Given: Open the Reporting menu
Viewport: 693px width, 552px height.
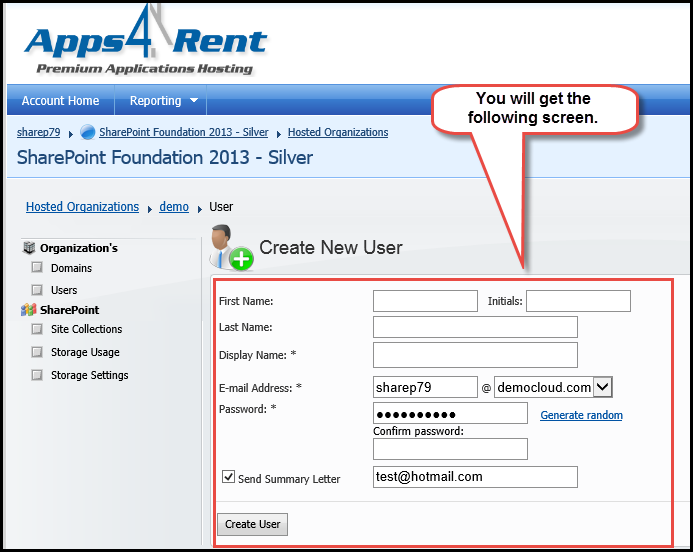Looking at the screenshot, I should (x=161, y=100).
